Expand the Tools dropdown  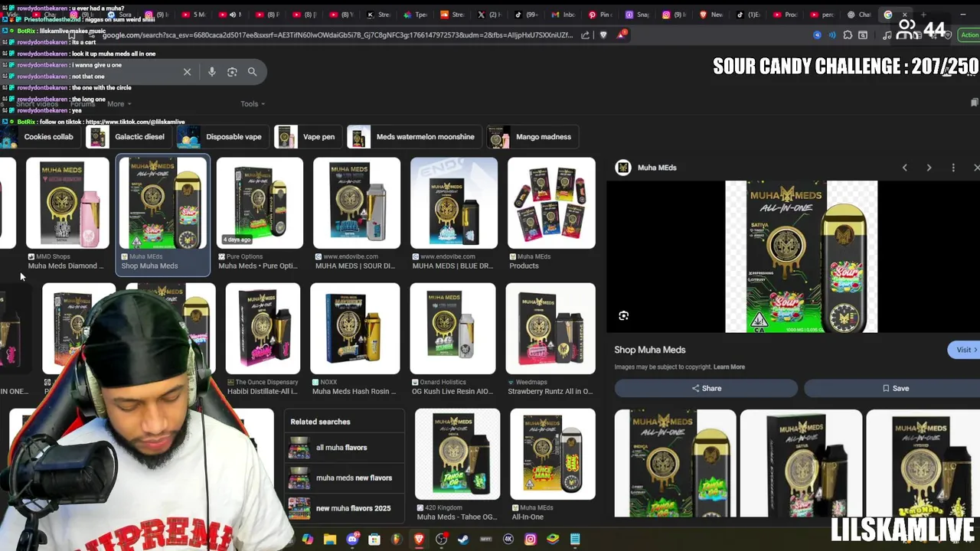click(x=253, y=104)
